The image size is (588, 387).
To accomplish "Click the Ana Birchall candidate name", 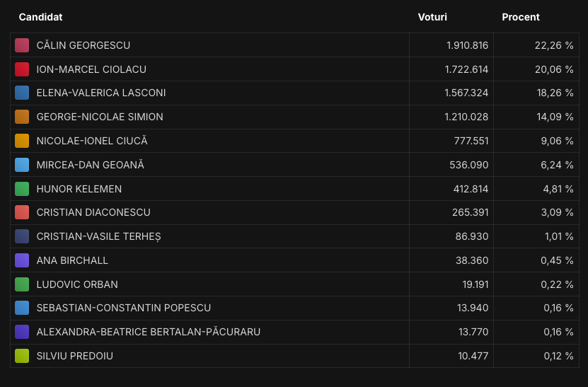I will (x=72, y=260).
